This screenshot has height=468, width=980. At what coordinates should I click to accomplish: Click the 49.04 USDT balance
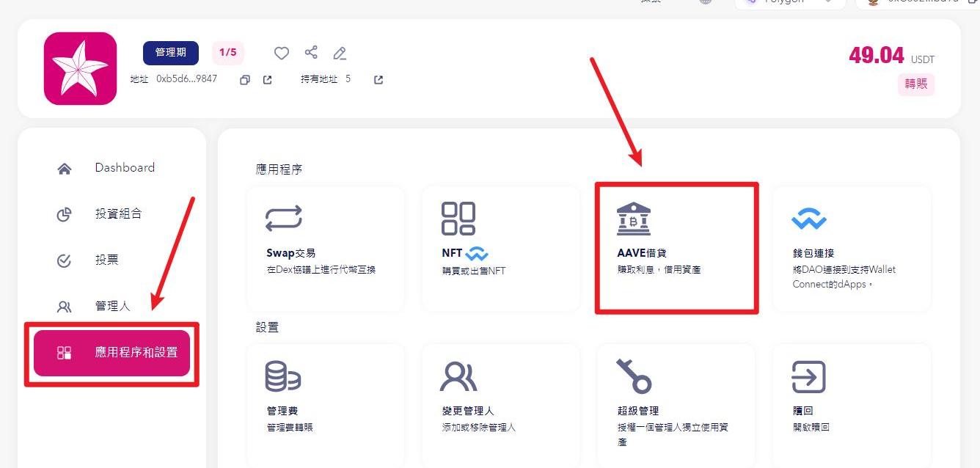coord(891,56)
